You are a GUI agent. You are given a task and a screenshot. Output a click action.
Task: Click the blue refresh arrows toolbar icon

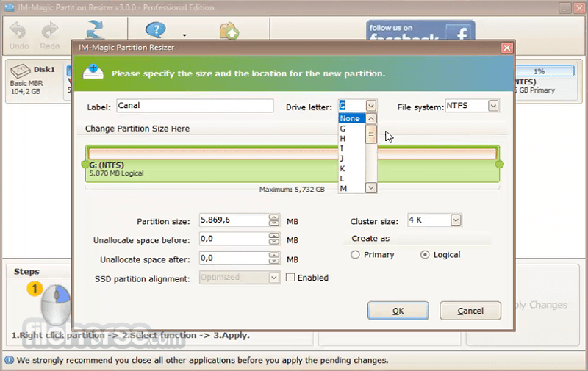tap(95, 30)
